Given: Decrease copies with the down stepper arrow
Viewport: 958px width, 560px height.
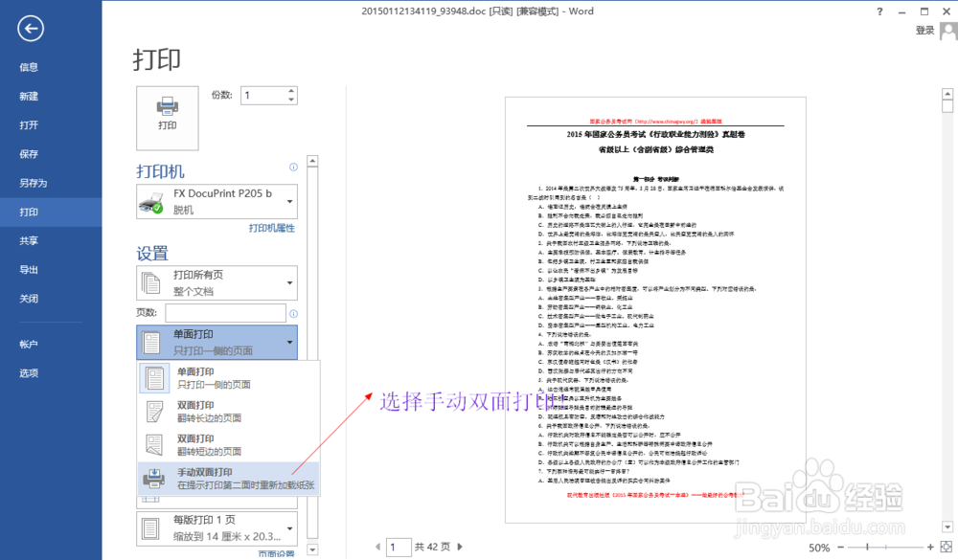Looking at the screenshot, I should [291, 100].
